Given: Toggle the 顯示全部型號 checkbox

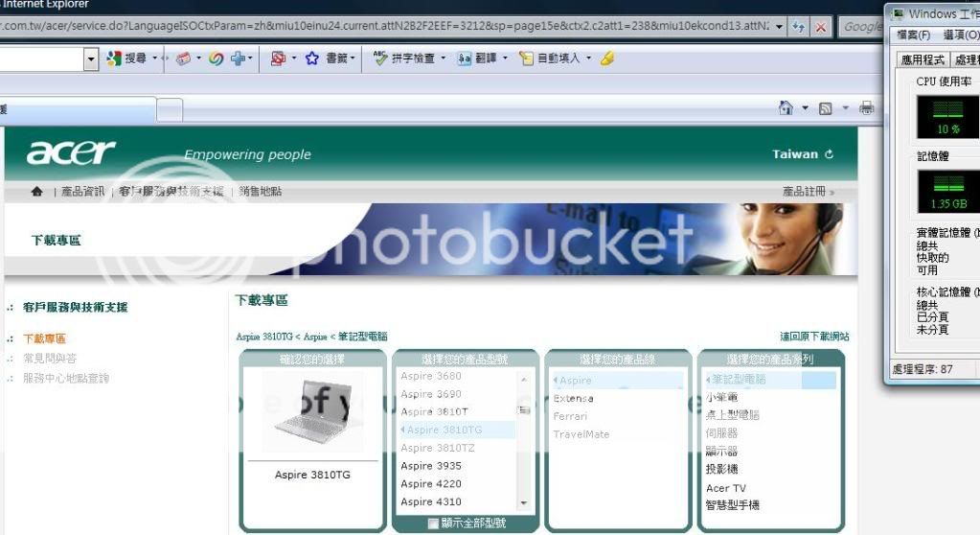Looking at the screenshot, I should click(x=432, y=523).
